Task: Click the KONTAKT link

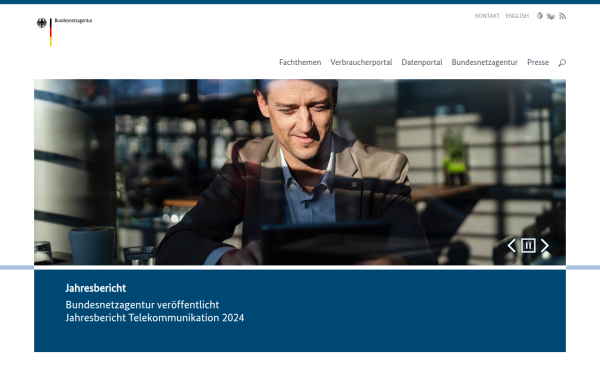Action: (487, 16)
